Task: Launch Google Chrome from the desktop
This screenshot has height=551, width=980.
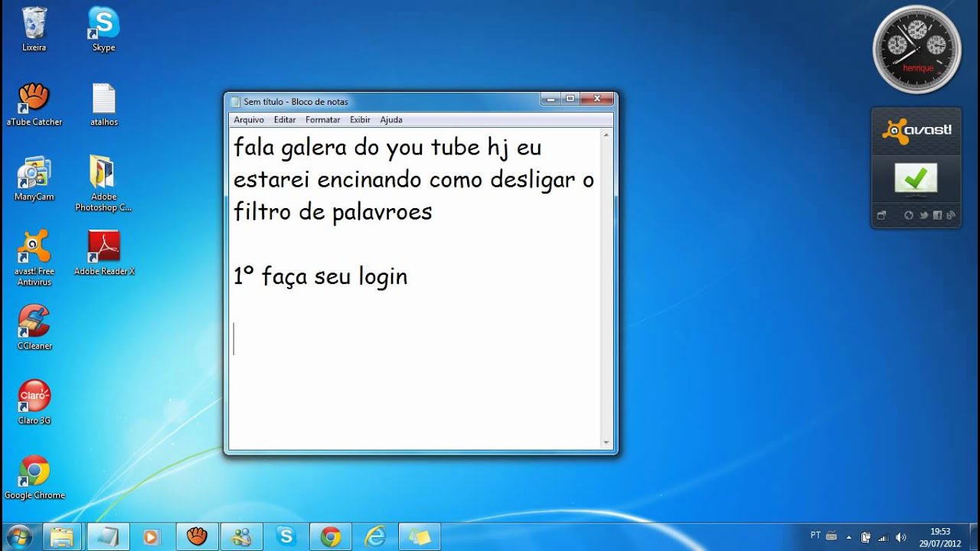Action: pyautogui.click(x=34, y=477)
